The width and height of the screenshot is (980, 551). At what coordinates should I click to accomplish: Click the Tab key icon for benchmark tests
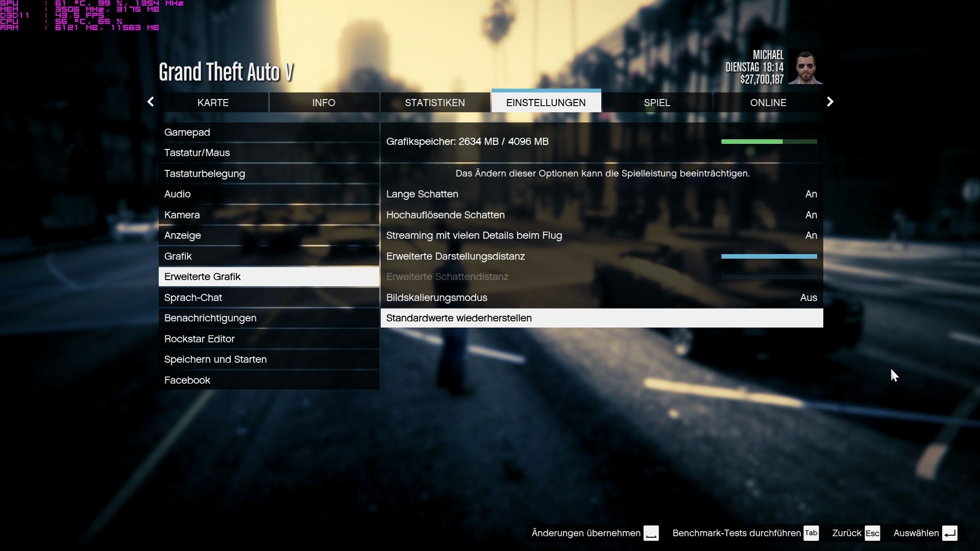tap(811, 533)
